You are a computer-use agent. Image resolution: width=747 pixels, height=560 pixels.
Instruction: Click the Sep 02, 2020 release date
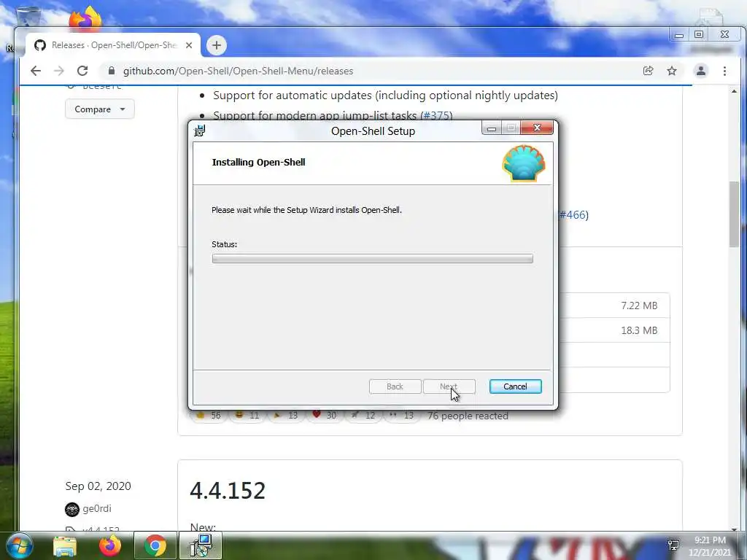98,486
